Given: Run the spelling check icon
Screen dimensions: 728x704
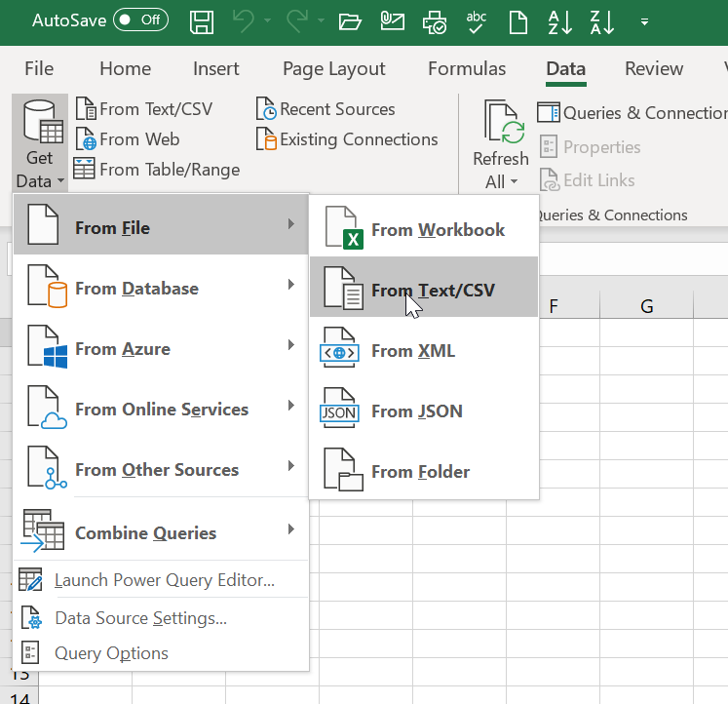Looking at the screenshot, I should click(x=477, y=21).
